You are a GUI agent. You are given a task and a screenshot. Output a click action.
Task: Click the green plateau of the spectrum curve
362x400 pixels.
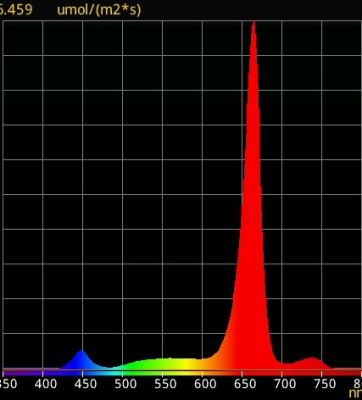pos(147,364)
